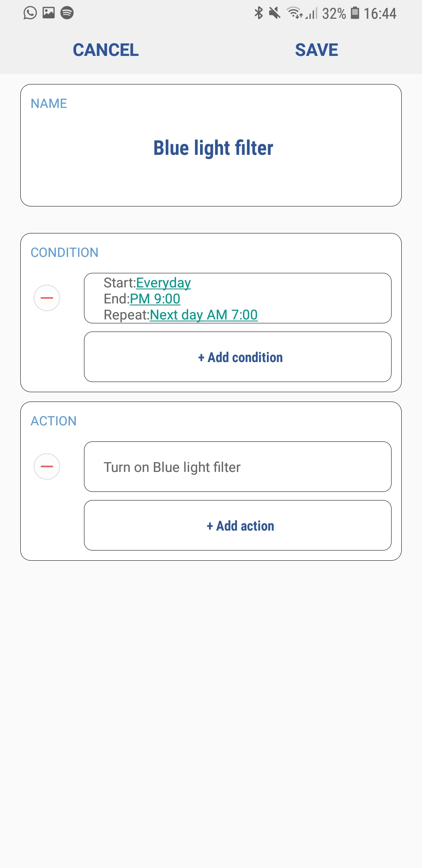Viewport: 422px width, 868px height.
Task: Open the Turn on Blue light filter action
Action: (238, 467)
